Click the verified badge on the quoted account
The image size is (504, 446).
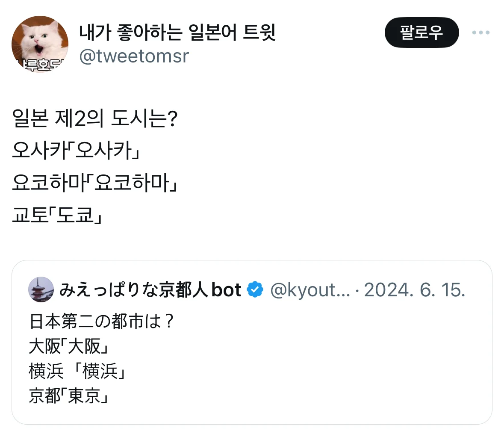click(x=254, y=289)
